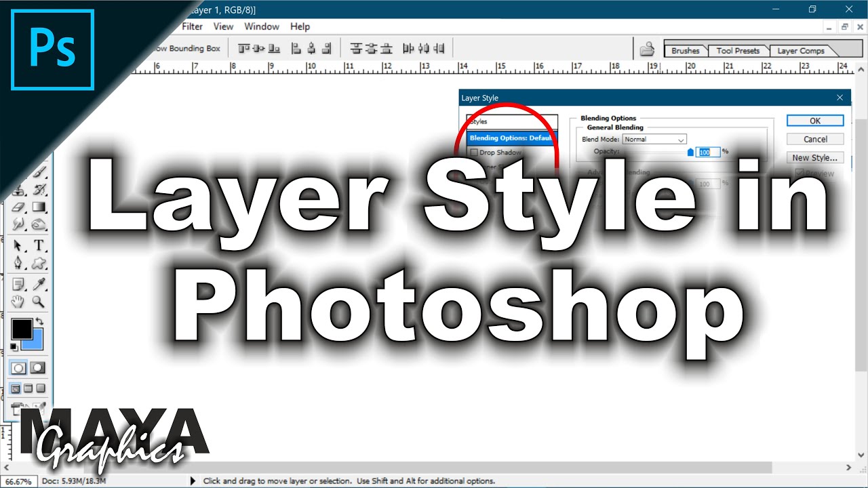Screen dimensions: 868x488
Task: Align left edges in options bar
Action: tap(296, 48)
